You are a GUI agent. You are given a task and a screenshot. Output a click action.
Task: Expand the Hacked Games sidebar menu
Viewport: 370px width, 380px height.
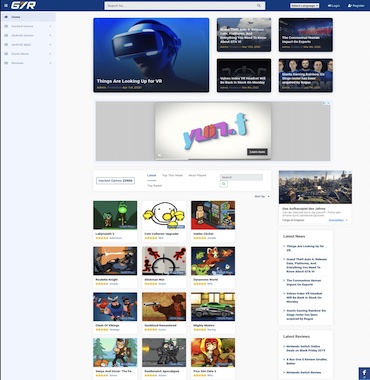(x=50, y=26)
